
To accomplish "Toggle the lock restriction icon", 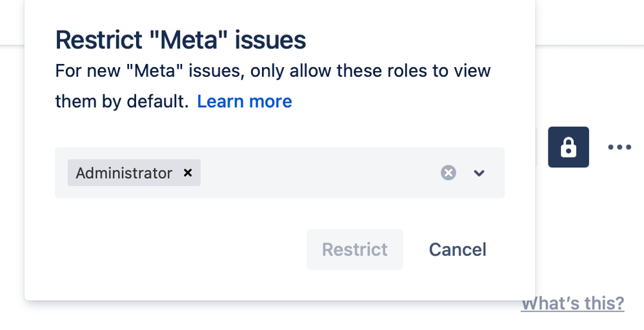I will [569, 147].
